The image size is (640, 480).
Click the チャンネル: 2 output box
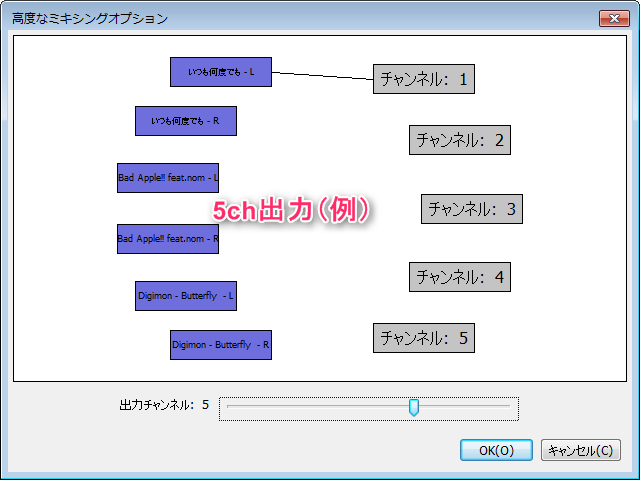[460, 140]
